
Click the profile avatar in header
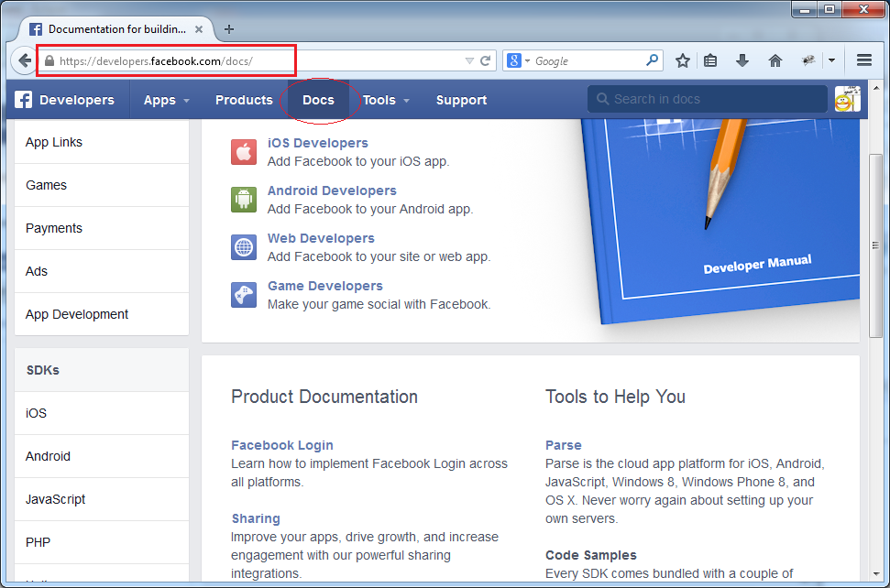848,99
